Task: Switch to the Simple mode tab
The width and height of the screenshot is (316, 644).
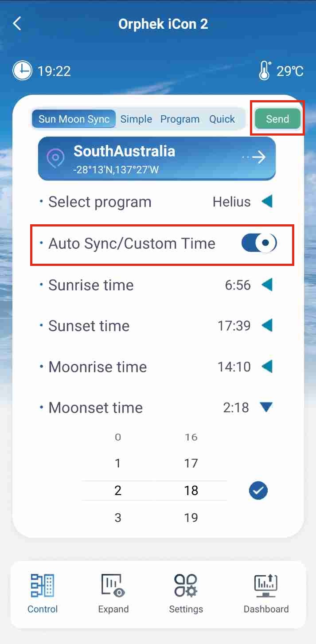Action: pos(136,119)
